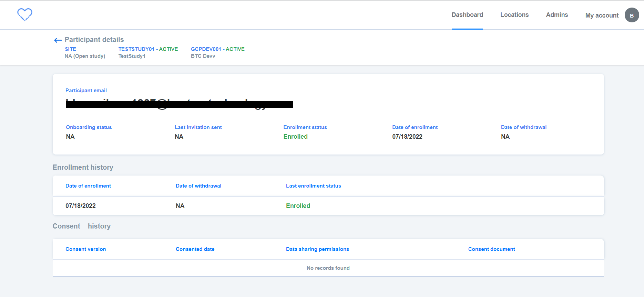Open the Dashboard tab

pos(467,15)
